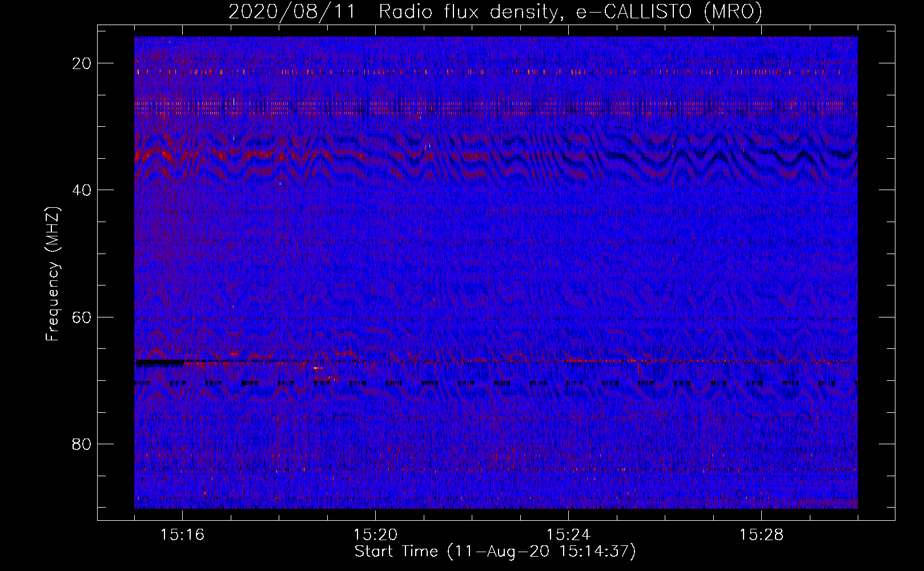This screenshot has width=924, height=571.
Task: Click the 20 MHz frequency tick label
Action: tap(82, 63)
